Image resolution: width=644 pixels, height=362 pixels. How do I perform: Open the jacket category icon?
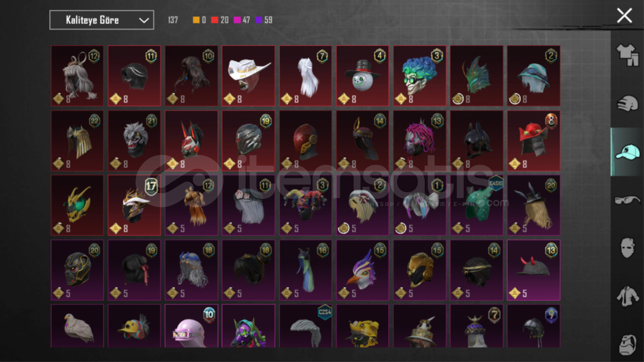click(x=627, y=296)
